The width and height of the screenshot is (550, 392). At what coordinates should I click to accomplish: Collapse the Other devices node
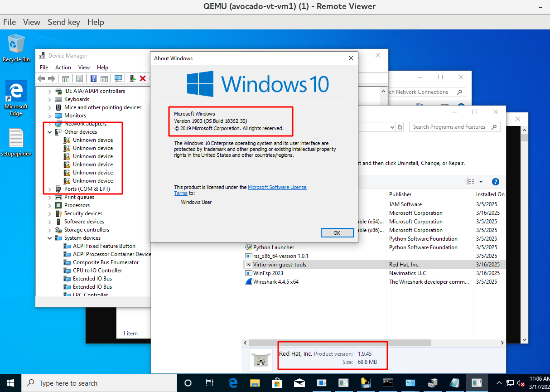50,132
